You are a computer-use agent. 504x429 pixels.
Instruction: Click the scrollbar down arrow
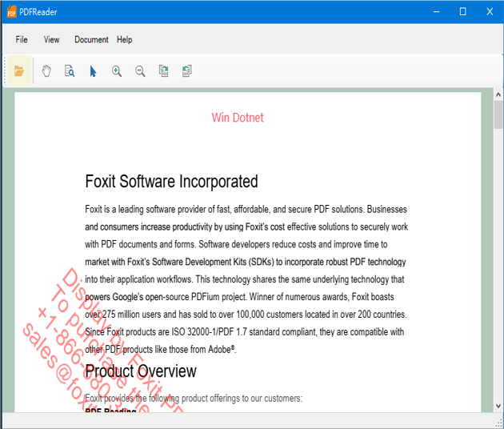click(x=498, y=406)
